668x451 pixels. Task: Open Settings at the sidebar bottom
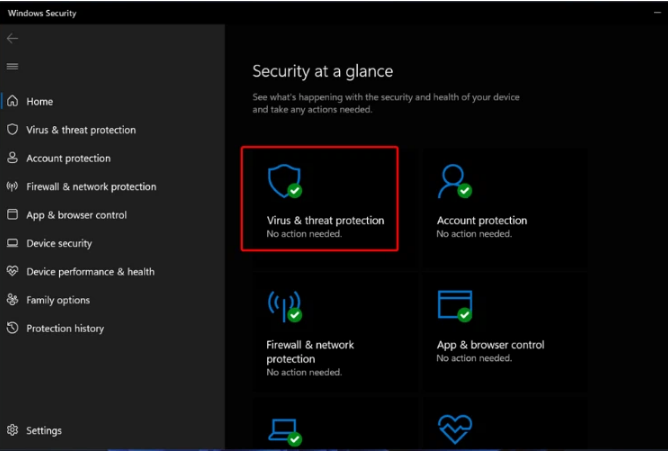point(44,431)
